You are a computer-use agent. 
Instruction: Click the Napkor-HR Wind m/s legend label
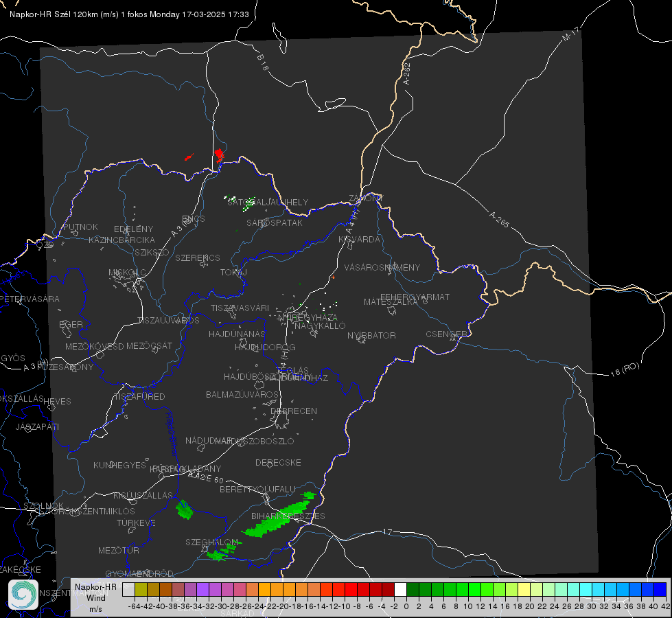pyautogui.click(x=95, y=597)
